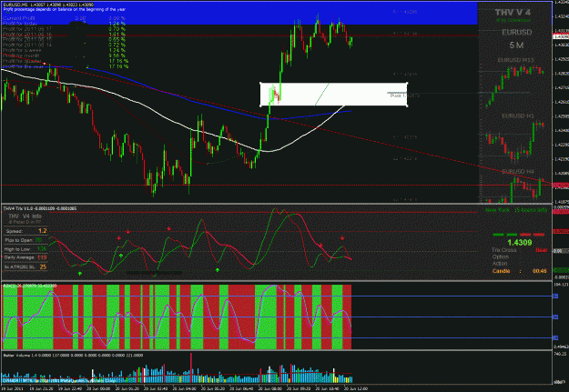Select the 9.56 % monthly profit value
Viewport: 569px width, 392px height.
click(x=117, y=55)
